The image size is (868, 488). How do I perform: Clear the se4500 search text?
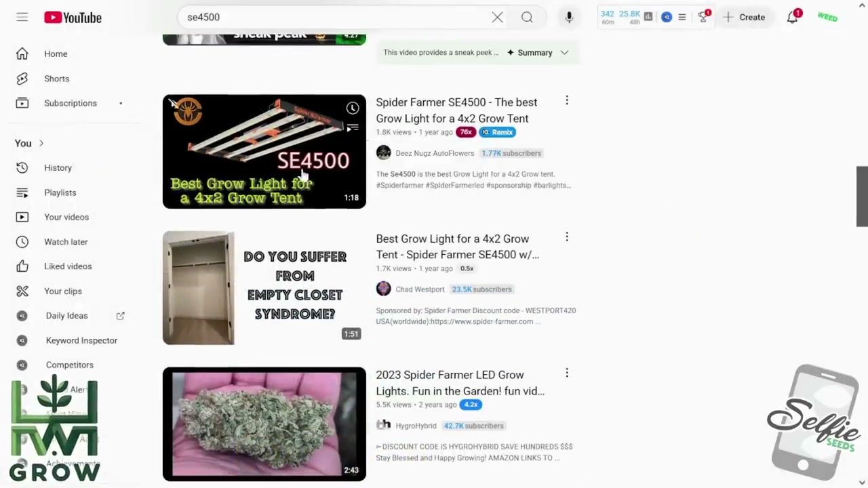[497, 18]
